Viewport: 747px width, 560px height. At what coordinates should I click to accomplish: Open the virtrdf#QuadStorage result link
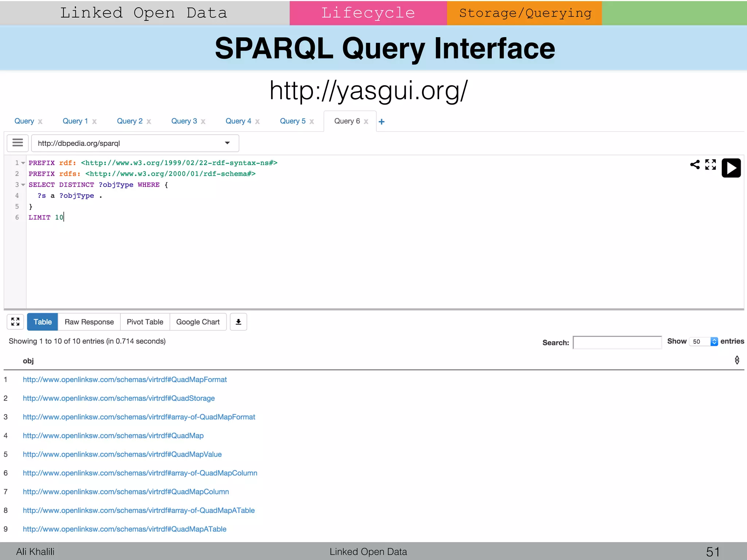(119, 398)
